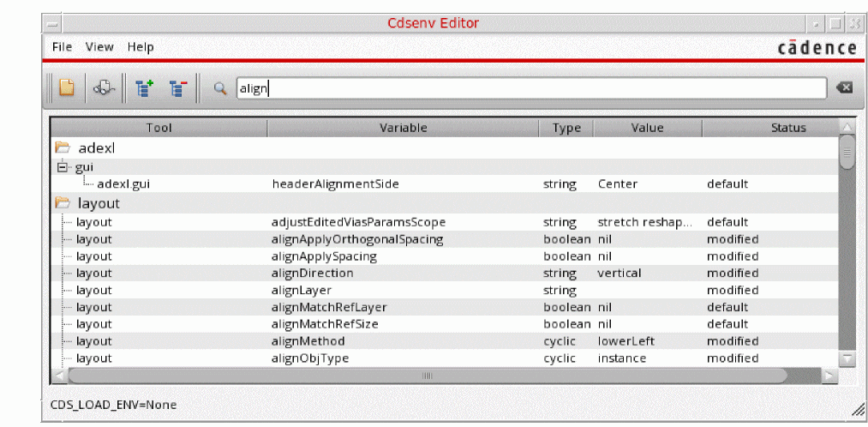Image resolution: width=868 pixels, height=427 pixels.
Task: Open the View menu
Action: coord(99,47)
